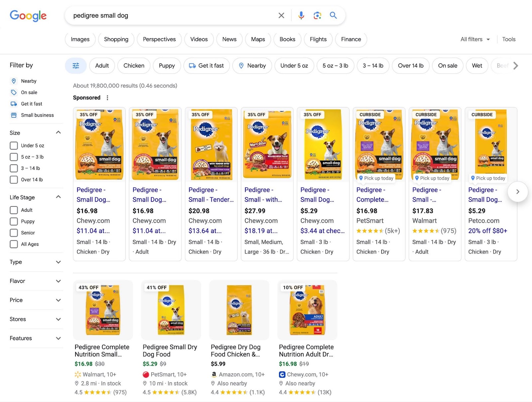Click the On sale price-tag icon
Screen dimensions: 532x402
click(14, 92)
